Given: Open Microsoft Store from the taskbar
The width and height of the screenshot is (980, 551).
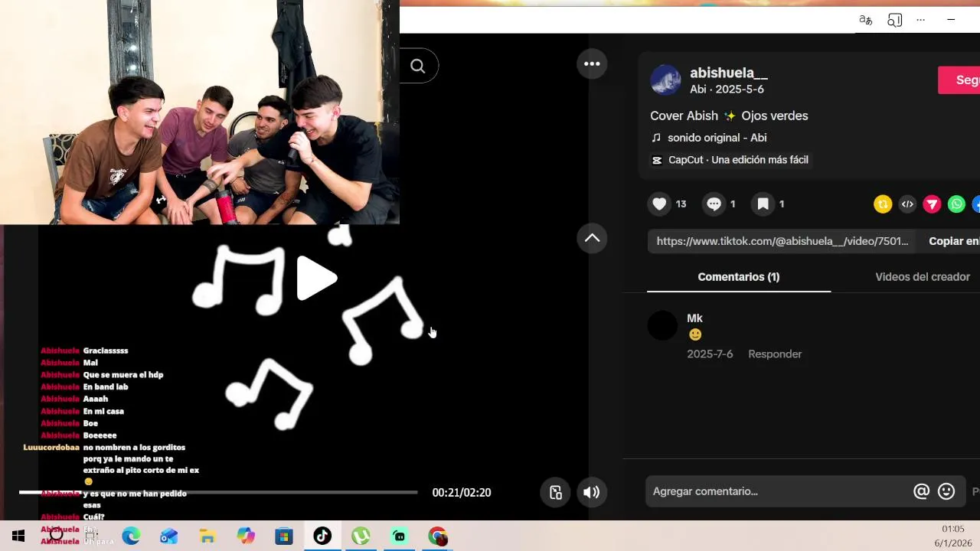Looking at the screenshot, I should (284, 536).
